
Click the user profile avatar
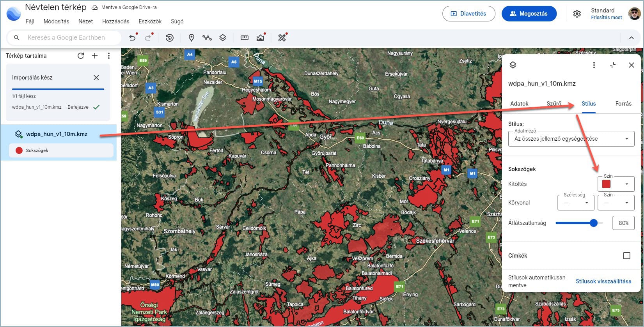(x=635, y=14)
